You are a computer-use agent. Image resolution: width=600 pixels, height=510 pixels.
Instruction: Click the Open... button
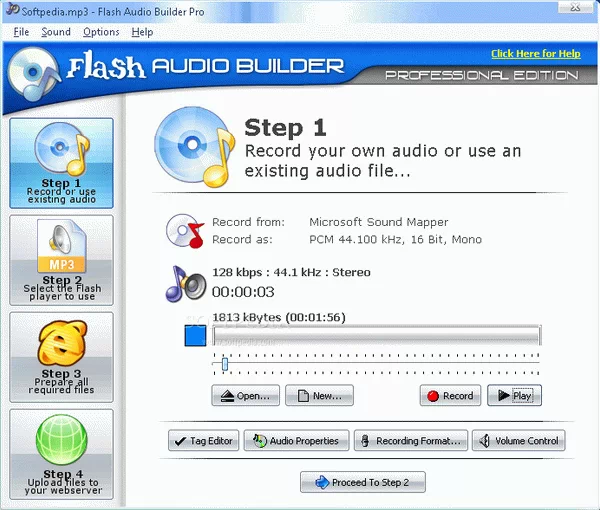[245, 395]
